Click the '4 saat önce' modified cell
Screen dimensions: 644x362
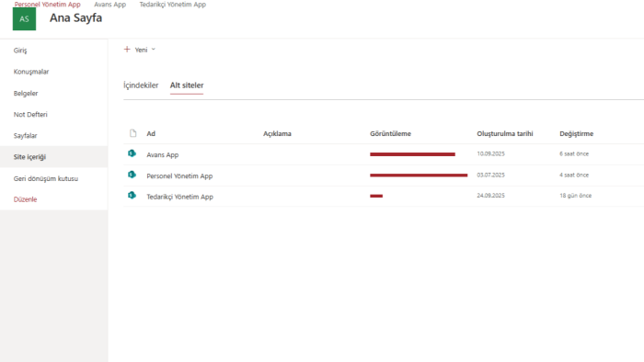coord(574,175)
